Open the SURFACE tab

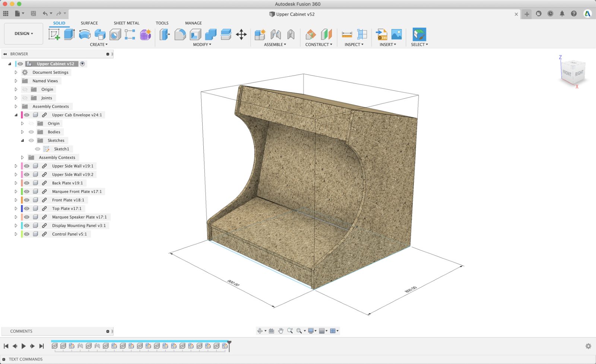click(89, 23)
